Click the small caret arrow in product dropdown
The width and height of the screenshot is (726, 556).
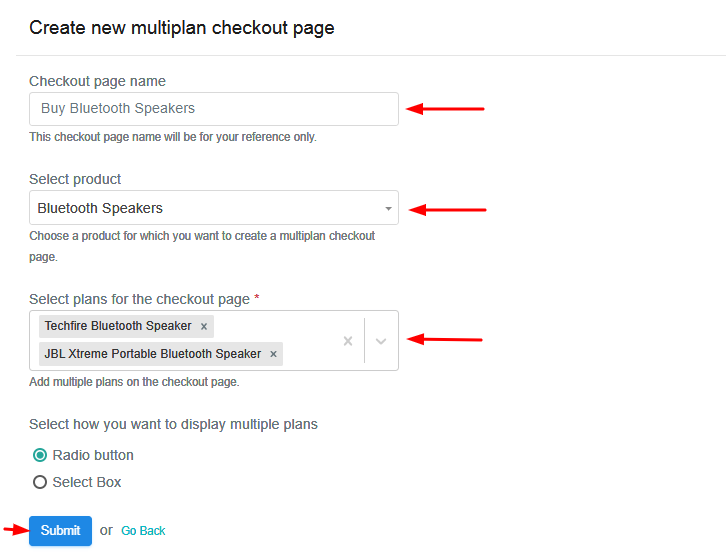click(388, 209)
